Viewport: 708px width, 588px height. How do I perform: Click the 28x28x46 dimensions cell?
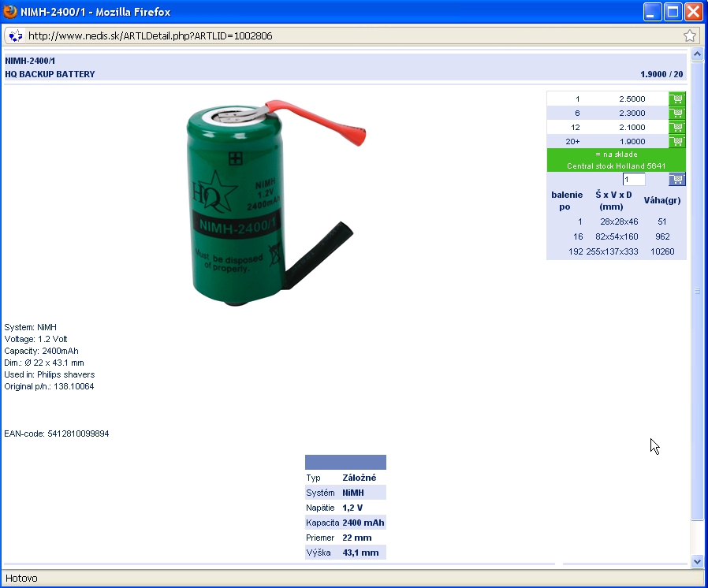click(619, 221)
